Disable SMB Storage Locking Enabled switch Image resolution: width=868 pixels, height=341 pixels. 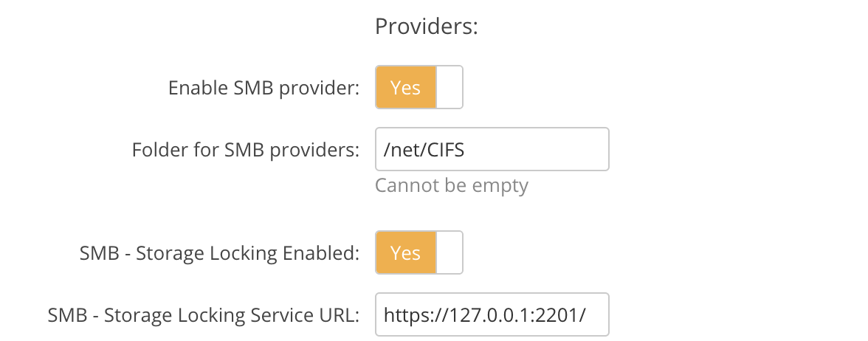pos(418,252)
